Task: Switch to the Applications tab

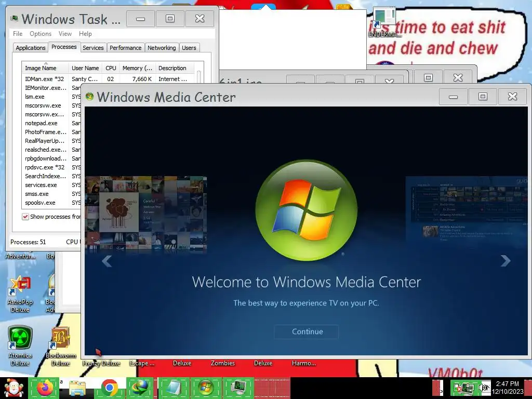Action: tap(31, 48)
